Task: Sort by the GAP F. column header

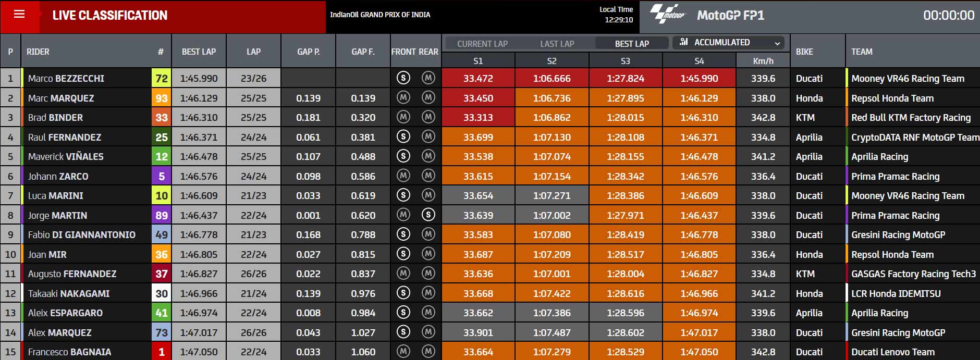Action: tap(363, 52)
